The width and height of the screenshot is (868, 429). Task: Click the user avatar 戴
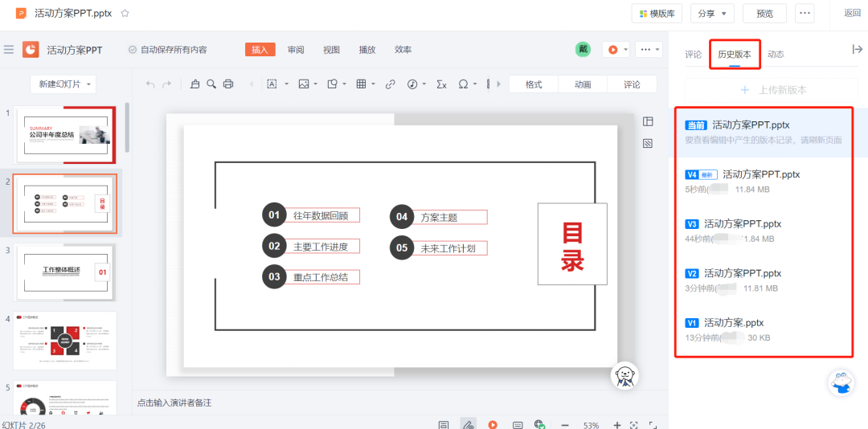point(583,49)
